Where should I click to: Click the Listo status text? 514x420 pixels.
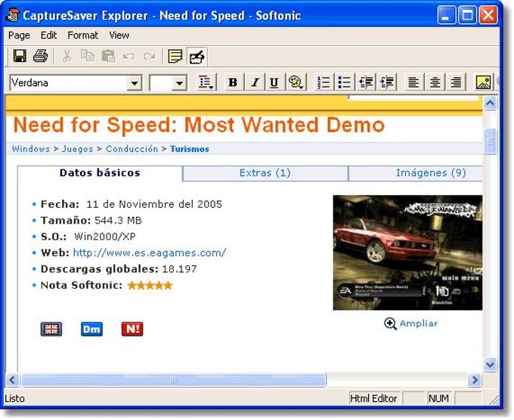pos(15,399)
